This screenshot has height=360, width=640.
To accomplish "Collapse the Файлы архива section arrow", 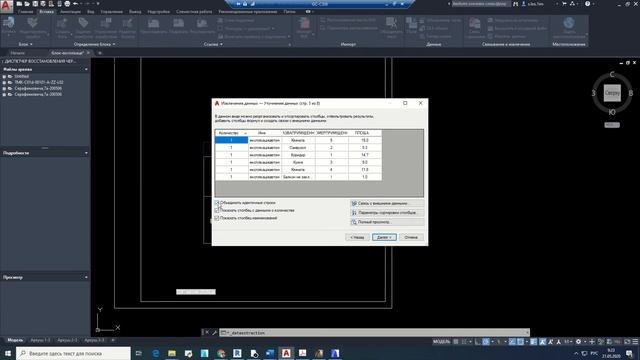I will [x=86, y=69].
